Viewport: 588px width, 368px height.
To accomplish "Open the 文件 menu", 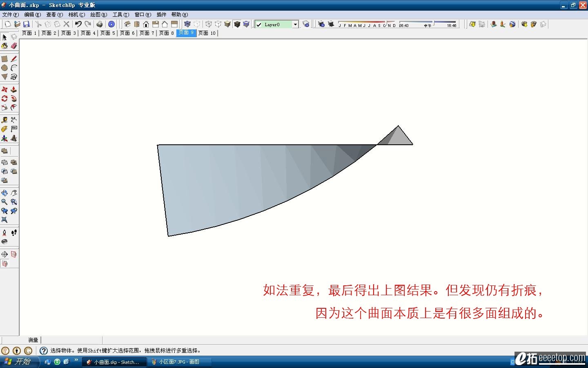I will [x=10, y=14].
